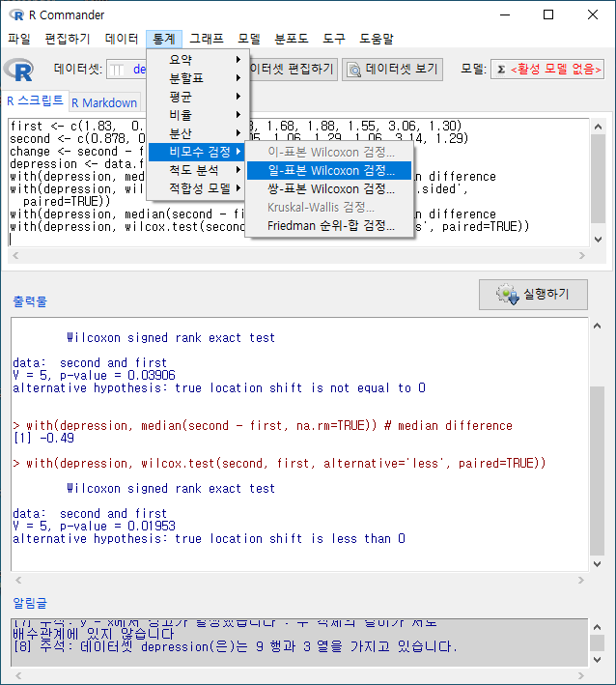Click the R logo in toolbar

point(18,70)
